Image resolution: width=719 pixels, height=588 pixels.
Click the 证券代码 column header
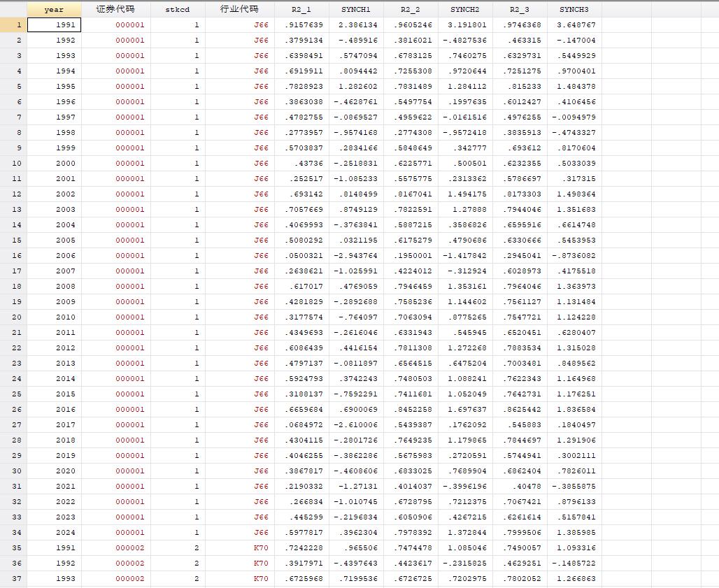click(115, 9)
